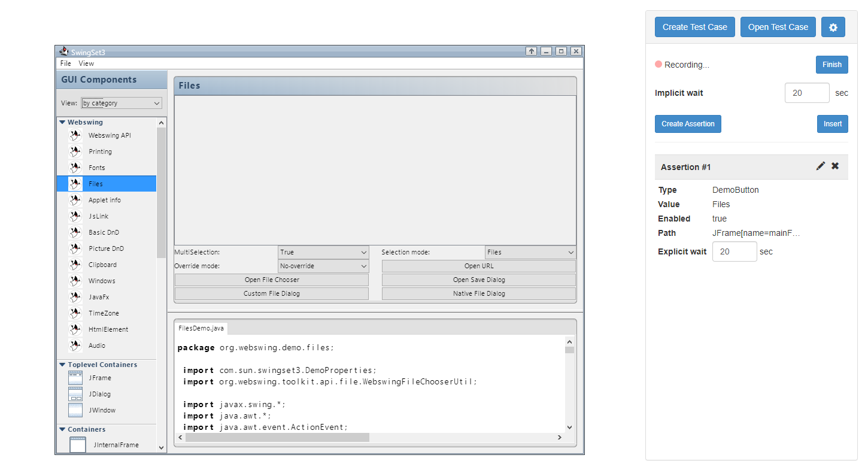Edit Assertion #1 with pencil icon
This screenshot has height=467, width=868.
[821, 166]
